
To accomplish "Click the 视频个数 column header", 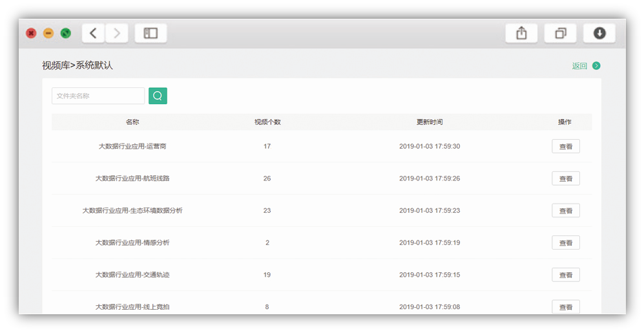I will point(267,122).
